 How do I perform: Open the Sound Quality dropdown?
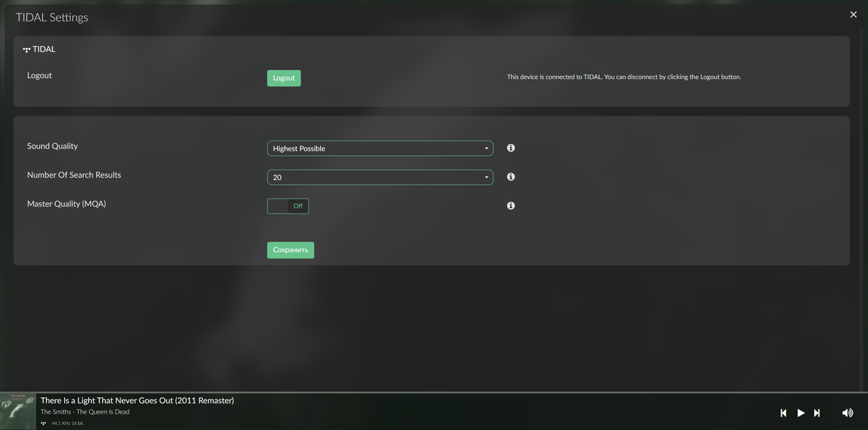(380, 148)
